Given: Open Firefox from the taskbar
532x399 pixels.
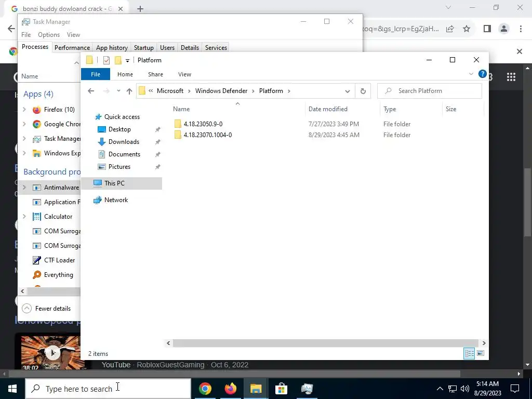Looking at the screenshot, I should 230,389.
